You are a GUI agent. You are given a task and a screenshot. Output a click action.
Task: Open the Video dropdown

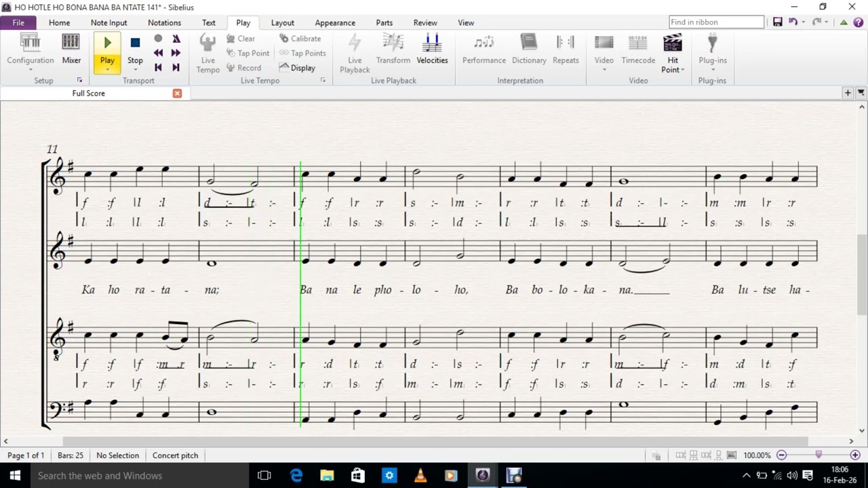click(x=604, y=53)
